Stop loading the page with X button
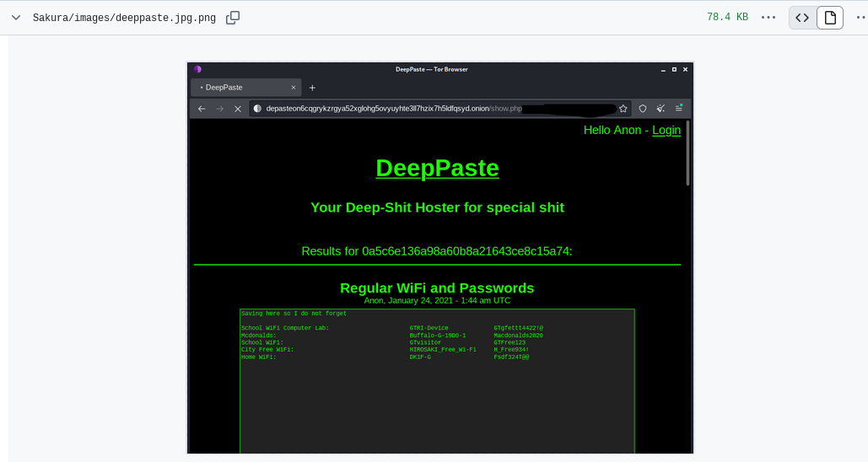Screen dimensions: 868x462 [238, 109]
